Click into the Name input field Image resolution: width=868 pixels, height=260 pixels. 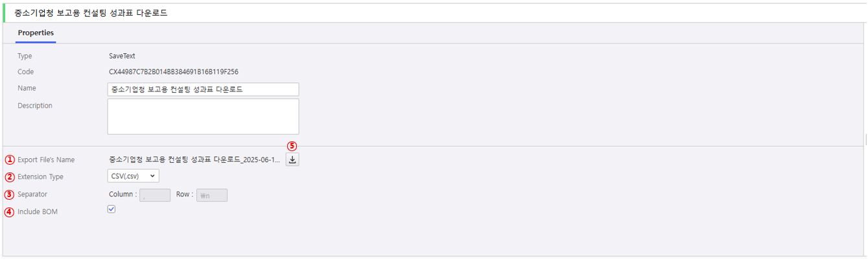point(203,89)
